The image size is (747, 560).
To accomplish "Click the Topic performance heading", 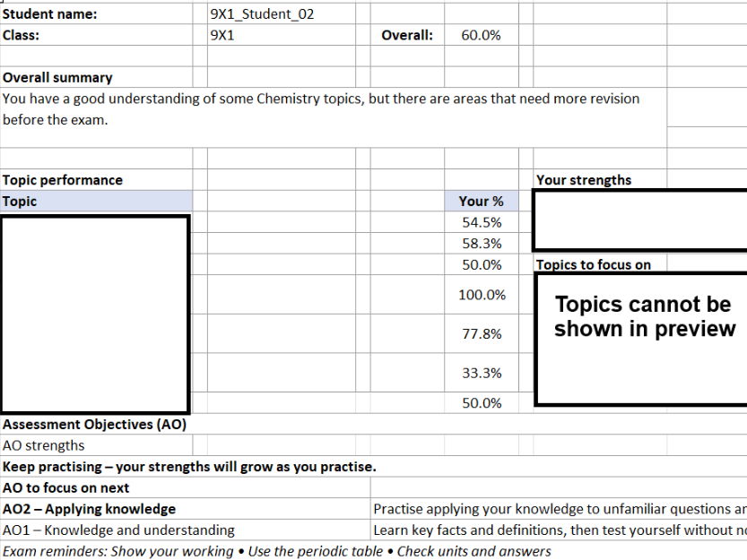I will (x=63, y=179).
